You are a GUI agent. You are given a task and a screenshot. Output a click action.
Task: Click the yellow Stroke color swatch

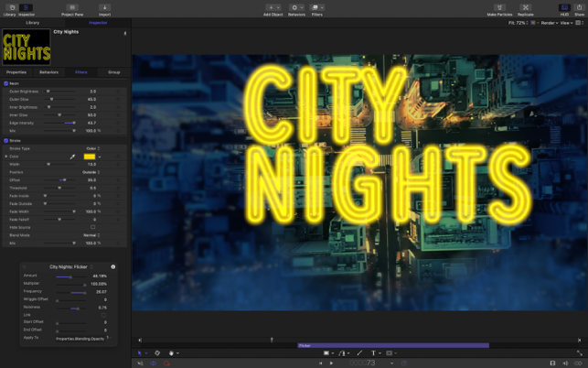click(89, 157)
